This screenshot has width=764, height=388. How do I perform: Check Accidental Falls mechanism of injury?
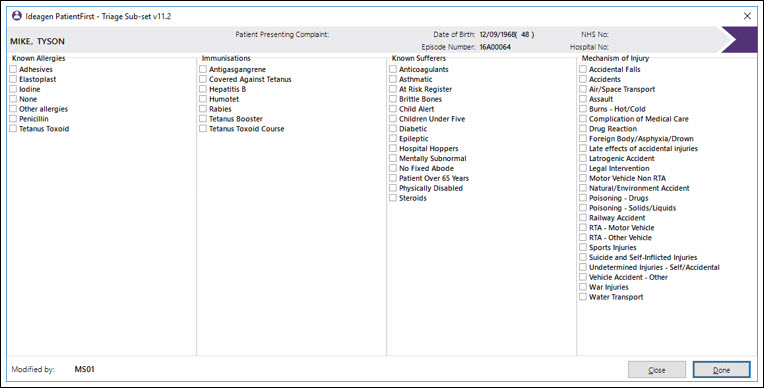tap(583, 69)
